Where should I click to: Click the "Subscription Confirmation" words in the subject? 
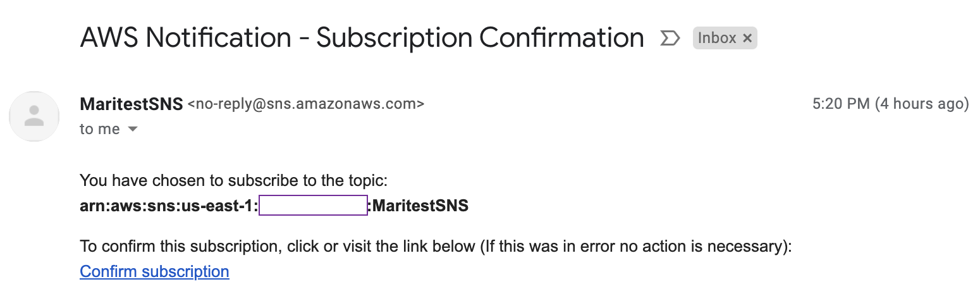[480, 39]
